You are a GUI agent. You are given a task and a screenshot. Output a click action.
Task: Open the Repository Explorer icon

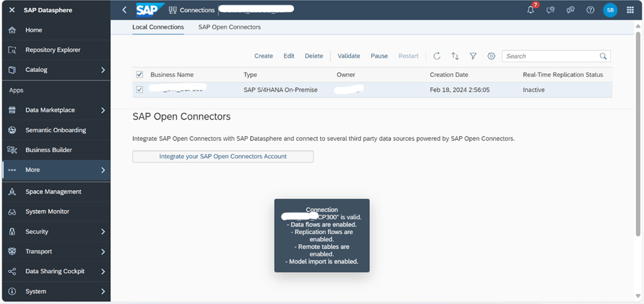pos(13,50)
